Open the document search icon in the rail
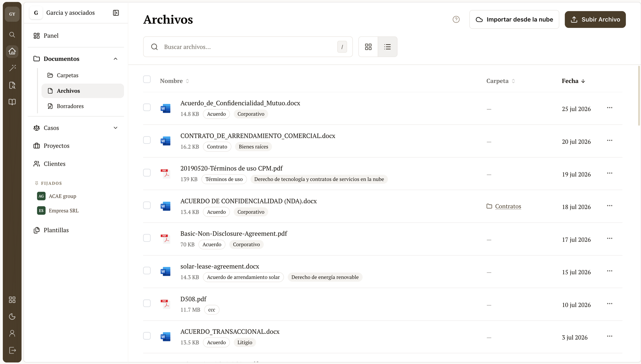 12,85
